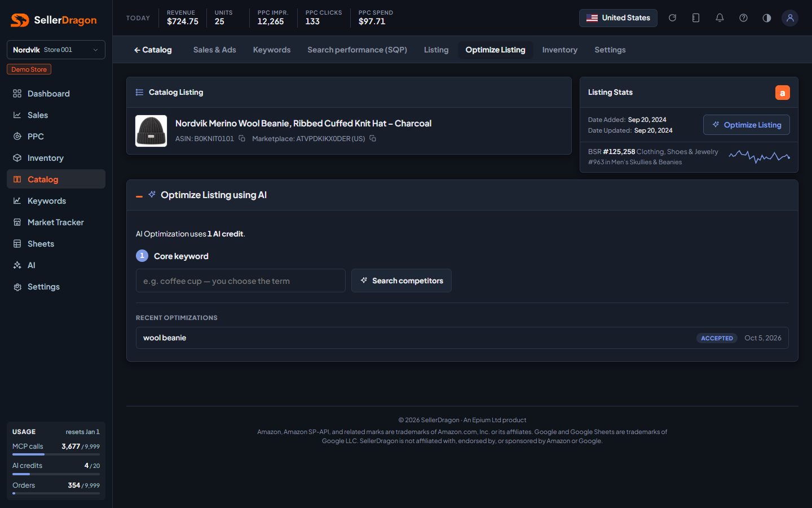Open the notifications bell
This screenshot has width=812, height=508.
[x=720, y=18]
